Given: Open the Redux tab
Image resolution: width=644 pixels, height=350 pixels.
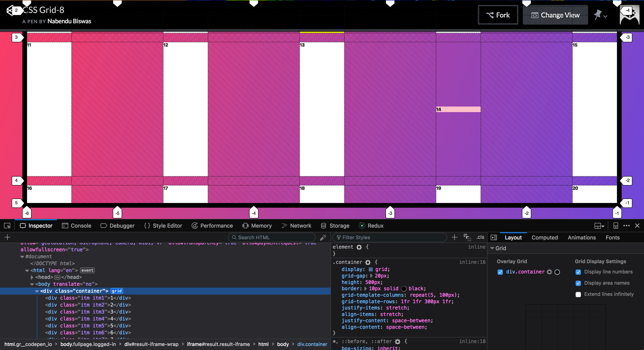Looking at the screenshot, I should (371, 226).
